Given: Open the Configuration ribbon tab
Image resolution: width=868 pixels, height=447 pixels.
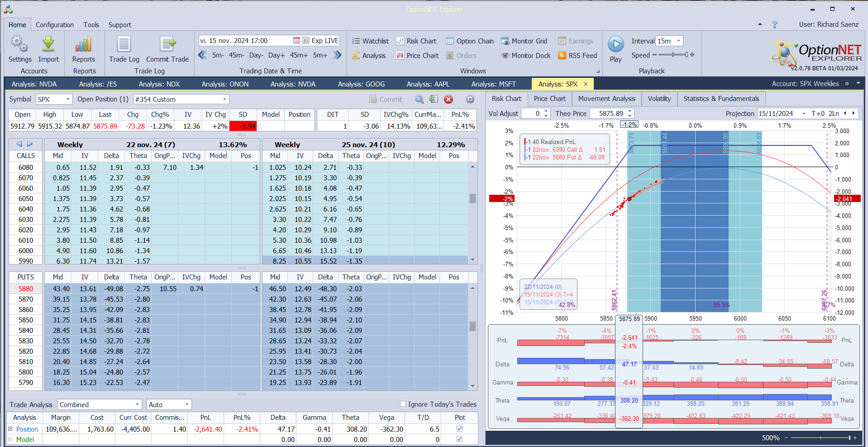Looking at the screenshot, I should click(55, 25).
